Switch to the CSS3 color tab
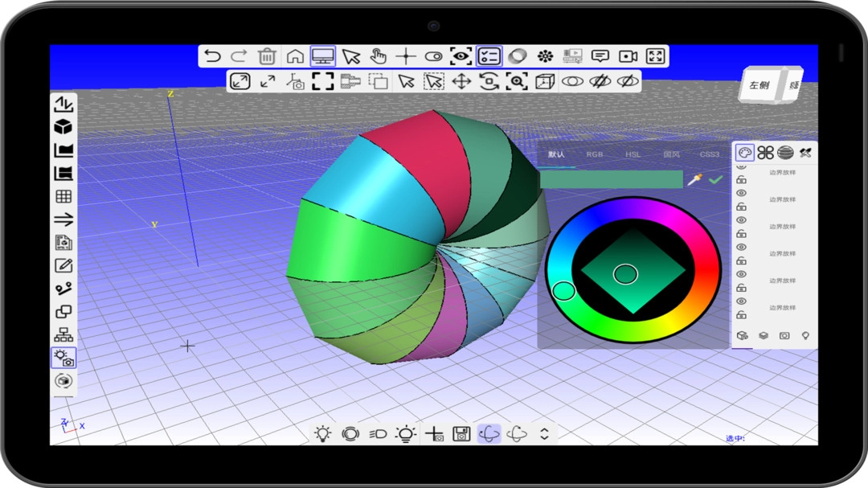 tap(710, 154)
